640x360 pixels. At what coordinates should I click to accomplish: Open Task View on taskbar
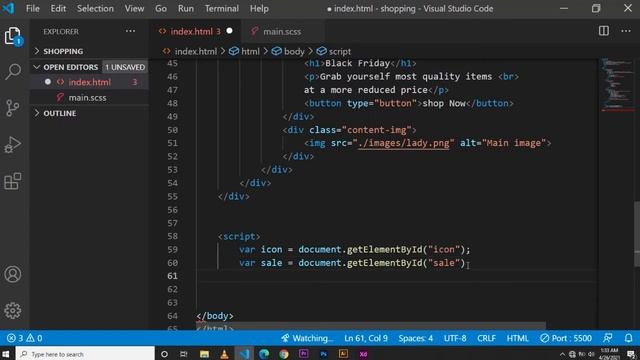[184, 354]
